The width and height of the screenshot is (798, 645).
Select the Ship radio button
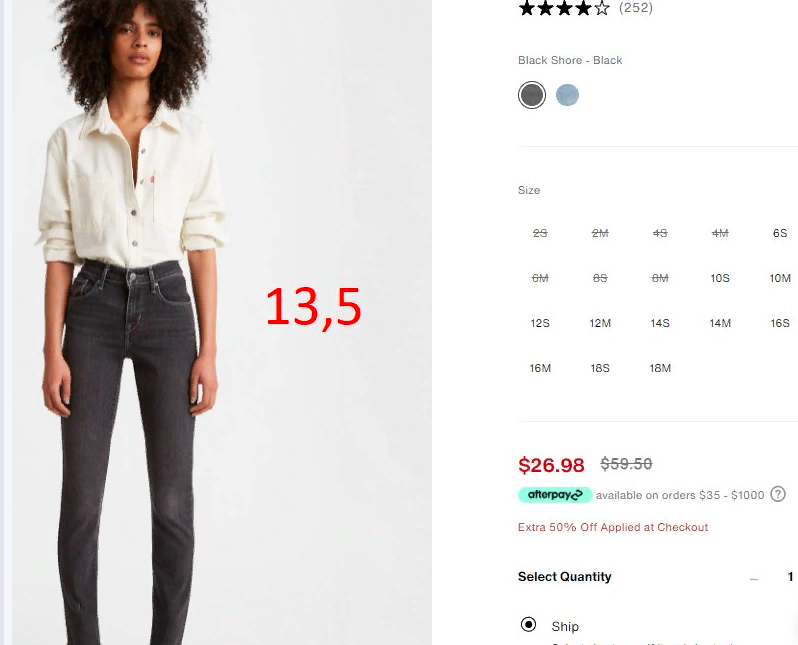click(528, 624)
